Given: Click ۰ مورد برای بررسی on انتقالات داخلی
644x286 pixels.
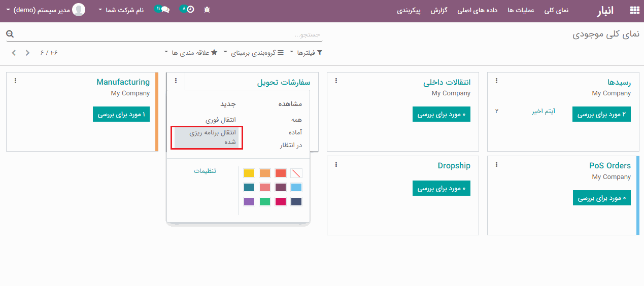Looking at the screenshot, I should [441, 114].
